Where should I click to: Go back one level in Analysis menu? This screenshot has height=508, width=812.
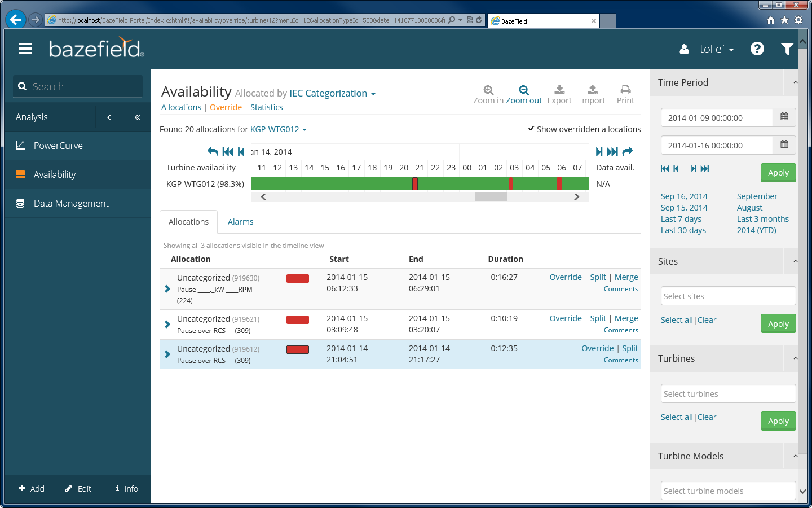click(109, 117)
